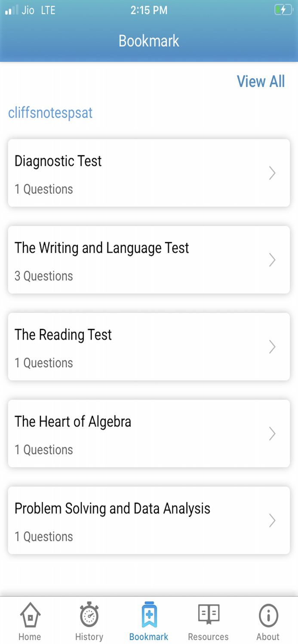This screenshot has width=298, height=644.
Task: Tap the battery charging indicator
Action: [x=283, y=10]
